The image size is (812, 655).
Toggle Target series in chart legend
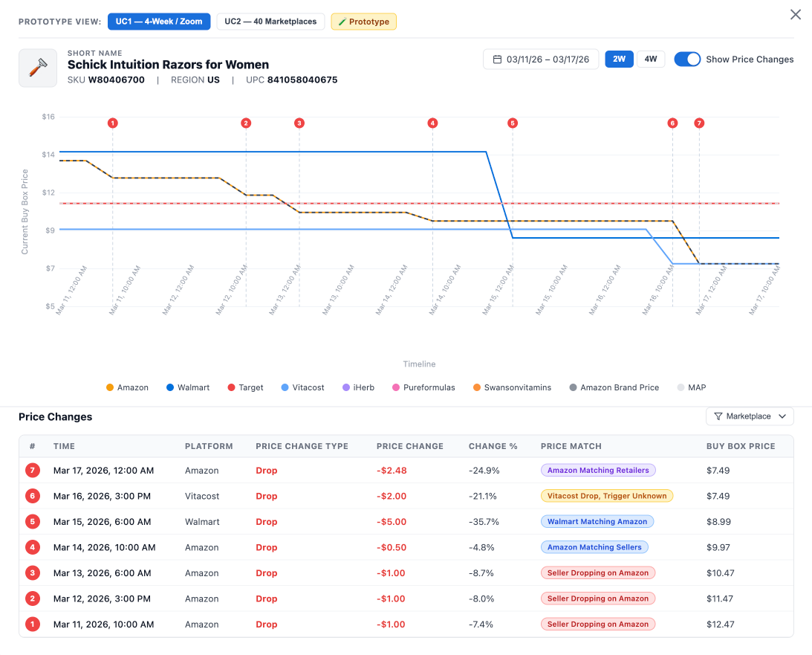point(245,387)
